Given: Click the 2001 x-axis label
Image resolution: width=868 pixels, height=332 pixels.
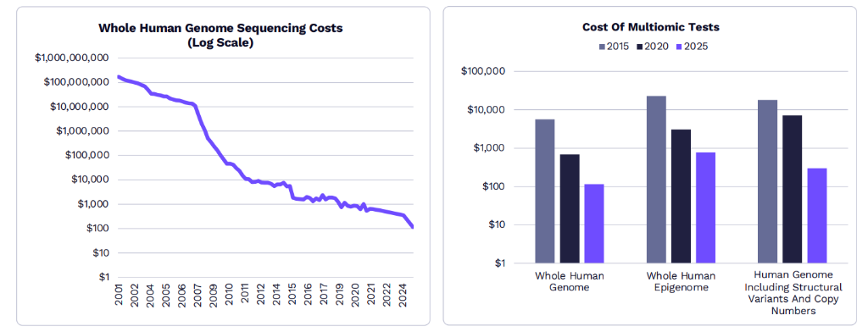Looking at the screenshot, I should pyautogui.click(x=120, y=296).
